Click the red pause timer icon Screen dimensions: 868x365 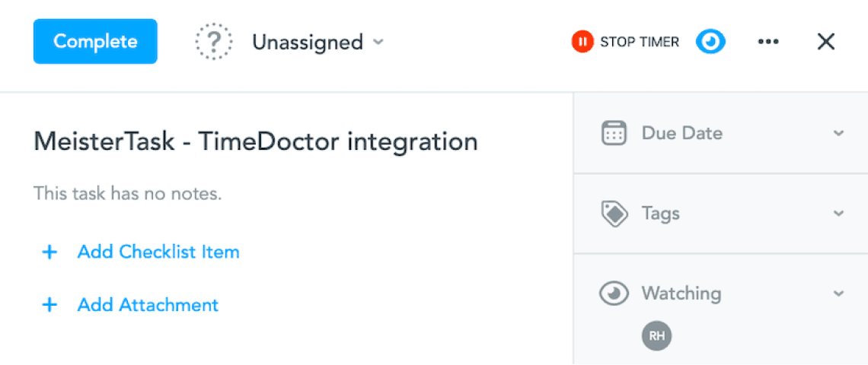(582, 42)
